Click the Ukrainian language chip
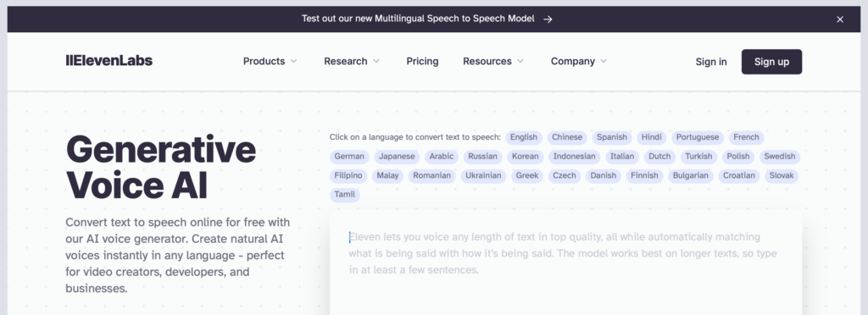Screen dimensions: 868x315 (x=483, y=176)
